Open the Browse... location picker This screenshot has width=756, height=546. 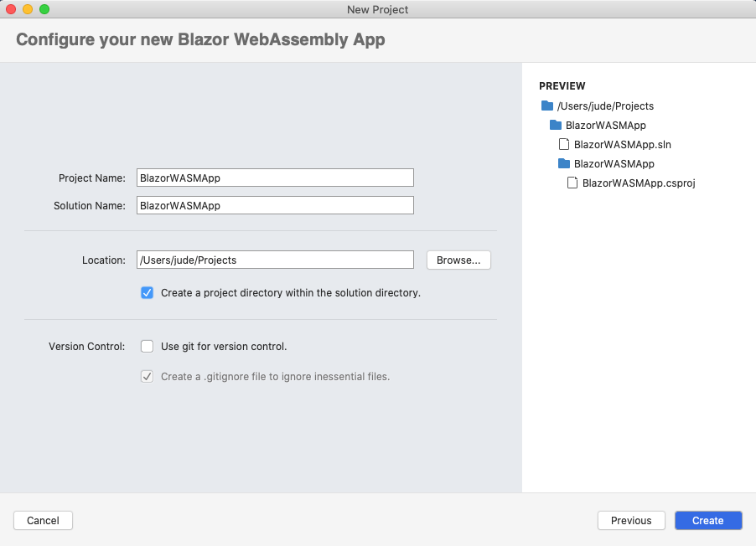click(x=458, y=260)
